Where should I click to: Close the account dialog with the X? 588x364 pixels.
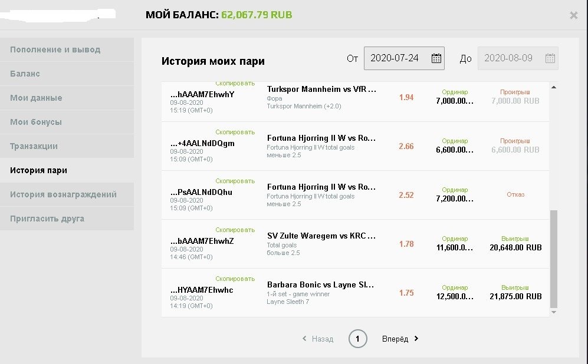pos(573,15)
